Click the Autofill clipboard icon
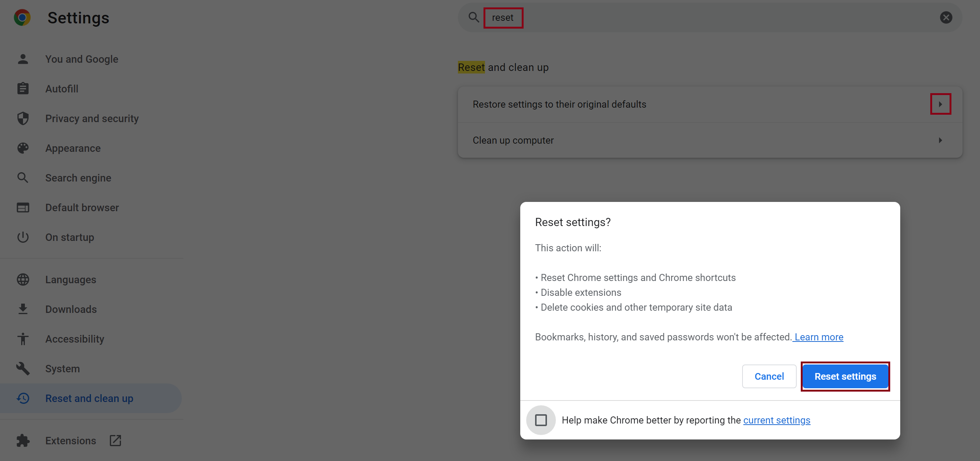This screenshot has height=461, width=980. click(x=23, y=88)
